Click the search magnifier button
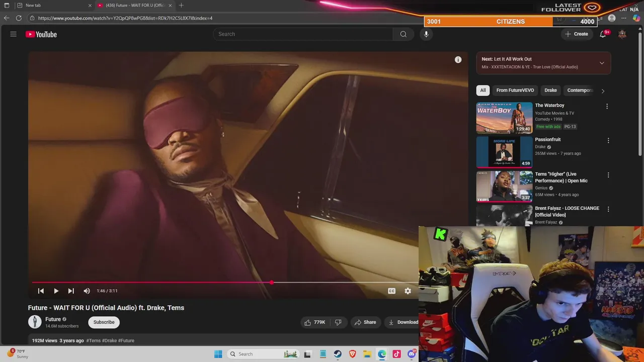 coord(403,34)
